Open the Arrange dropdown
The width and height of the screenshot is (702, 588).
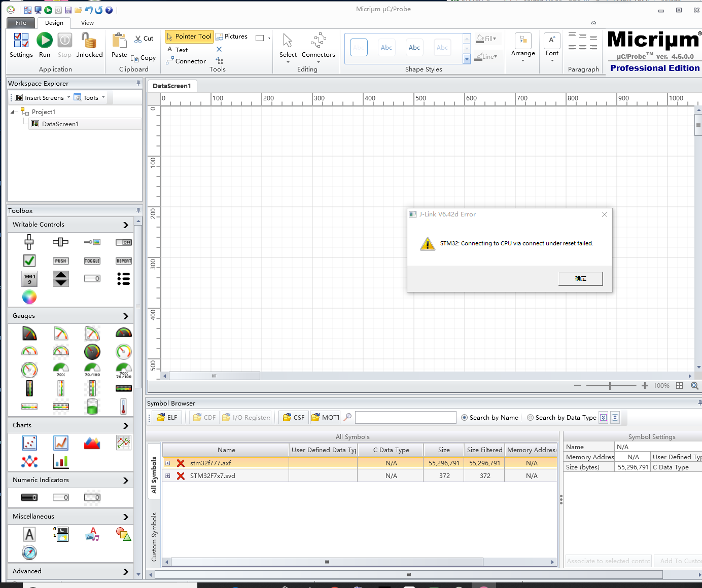coord(523,47)
